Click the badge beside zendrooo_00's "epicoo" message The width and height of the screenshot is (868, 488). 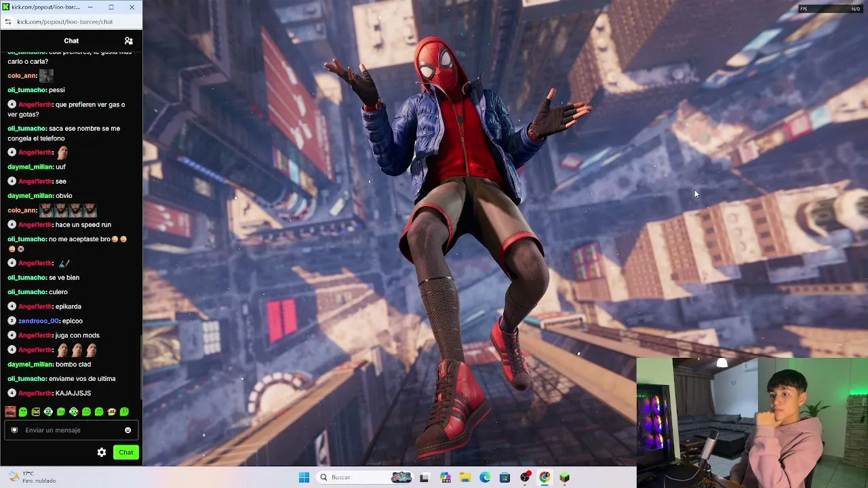click(12, 321)
